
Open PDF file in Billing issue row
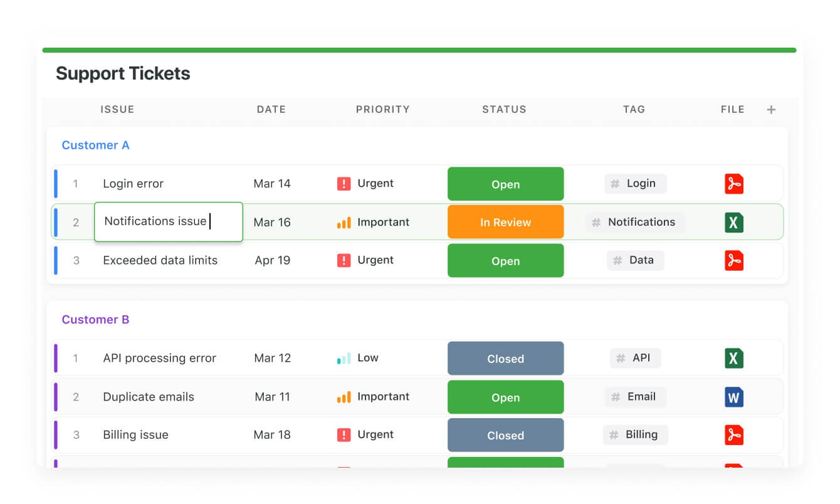[x=733, y=435]
